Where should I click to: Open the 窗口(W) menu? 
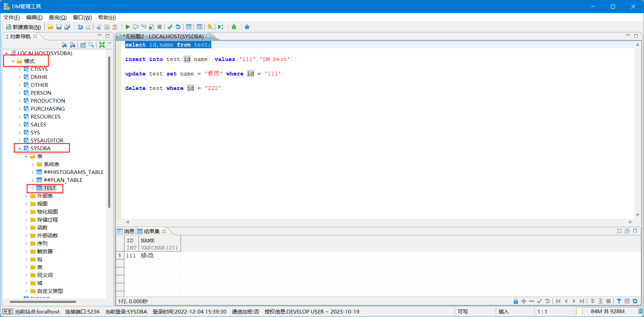pyautogui.click(x=82, y=17)
